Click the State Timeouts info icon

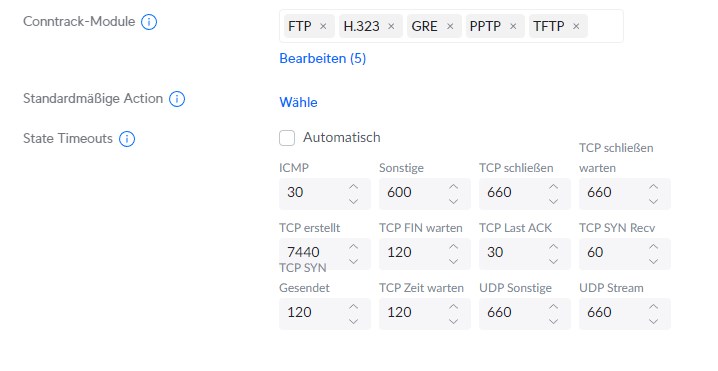[x=127, y=139]
